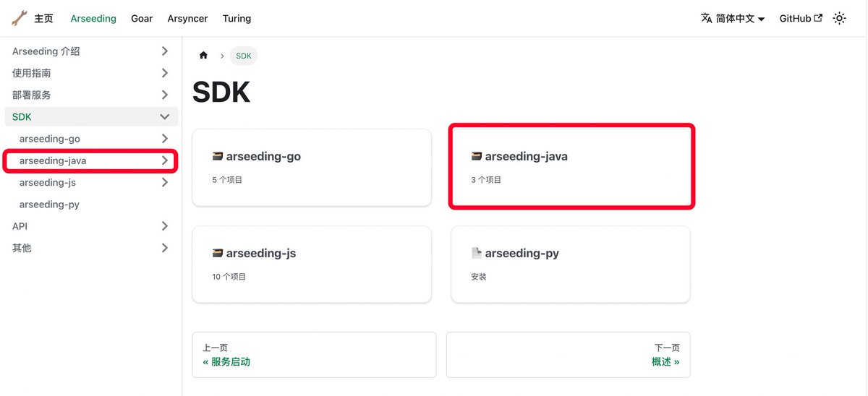This screenshot has width=868, height=396.
Task: Expand the API sidebar chevron
Action: (165, 226)
